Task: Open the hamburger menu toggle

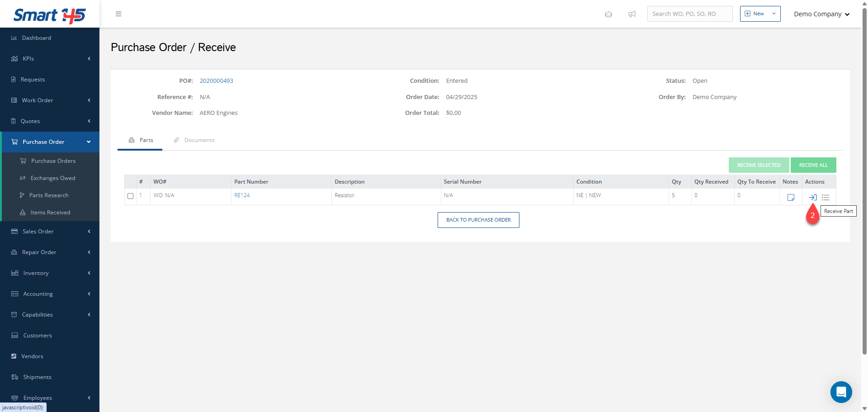Action: tap(118, 14)
